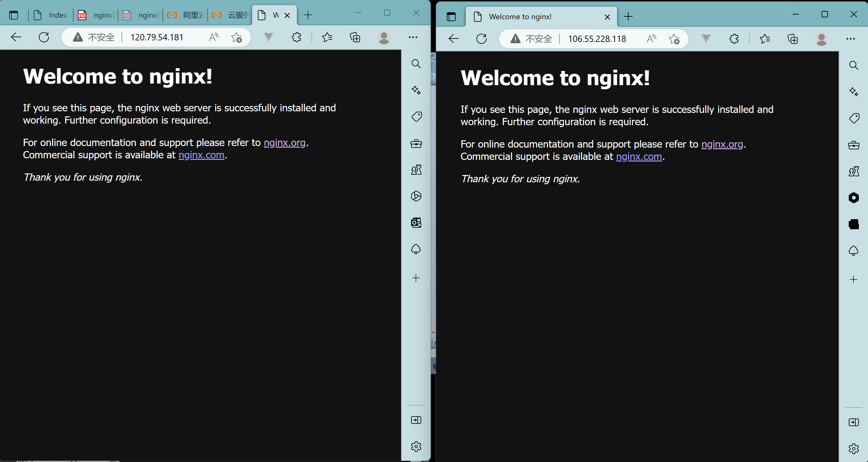868x462 pixels.
Task: Open sidebar Search in right window
Action: [x=853, y=65]
